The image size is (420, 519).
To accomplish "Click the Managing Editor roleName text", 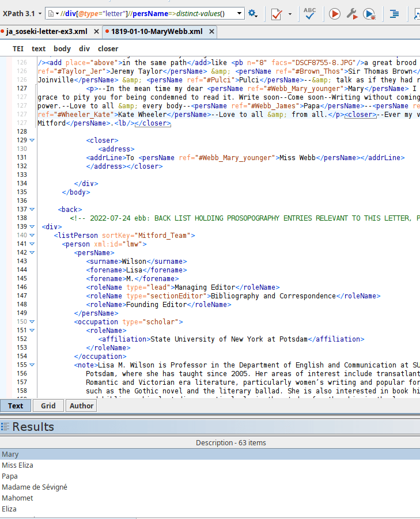I will (x=205, y=287).
